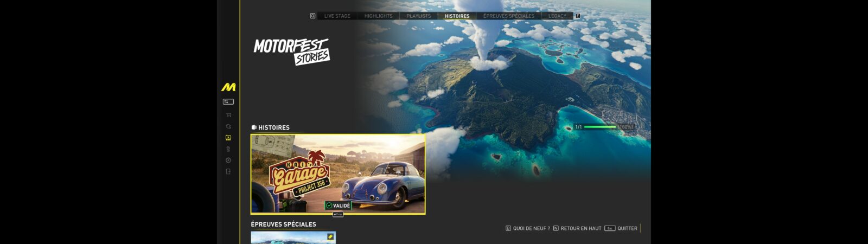Image resolution: width=868 pixels, height=244 pixels.
Task: Select the Histoires tab
Action: click(457, 16)
